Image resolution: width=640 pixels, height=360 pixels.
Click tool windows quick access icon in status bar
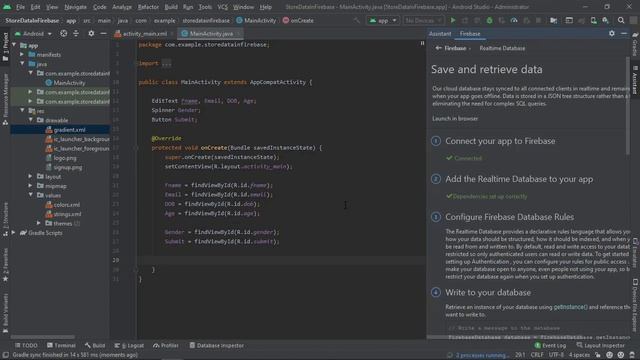click(x=5, y=355)
